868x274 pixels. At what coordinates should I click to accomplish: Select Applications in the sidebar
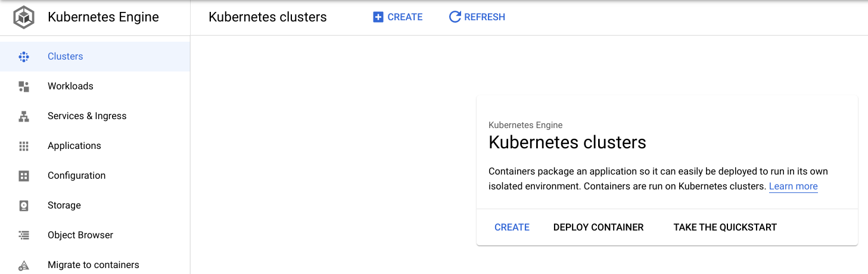(x=95, y=146)
